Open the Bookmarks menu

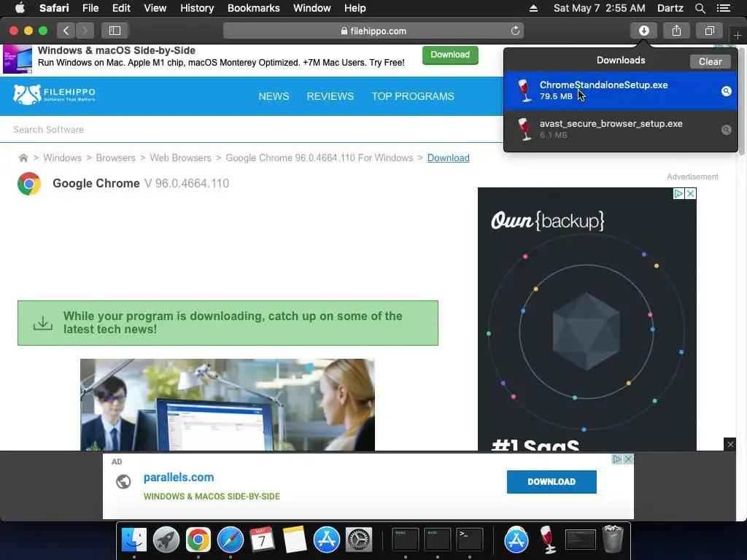click(253, 8)
